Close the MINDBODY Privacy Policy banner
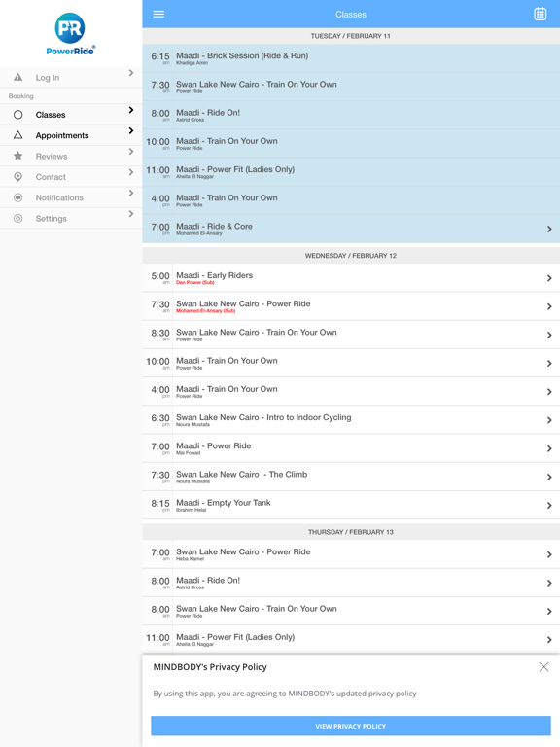The height and width of the screenshot is (747, 560). 543,667
